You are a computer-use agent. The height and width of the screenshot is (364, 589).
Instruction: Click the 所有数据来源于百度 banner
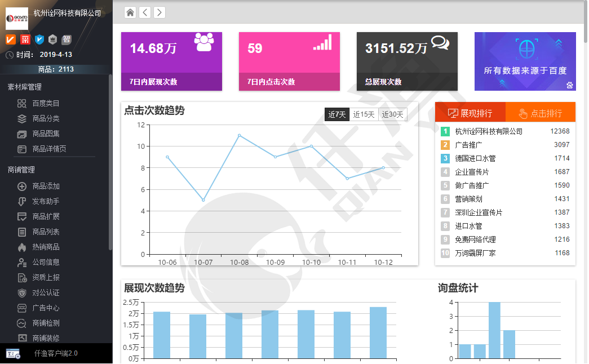point(525,61)
